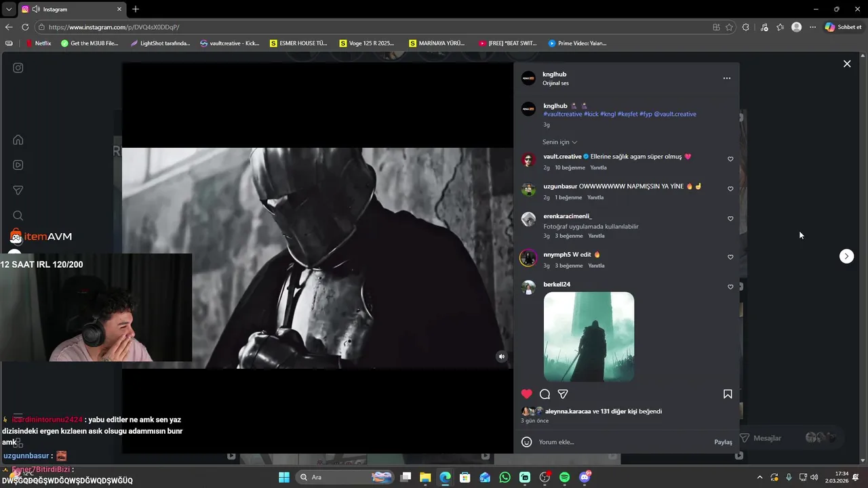Open knglhub profile from header username
This screenshot has width=868, height=488.
[554, 74]
